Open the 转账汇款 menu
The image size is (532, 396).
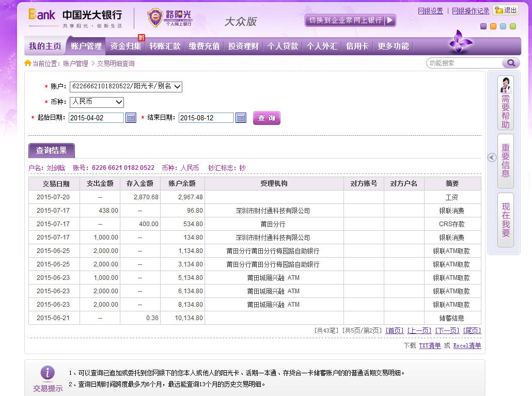pos(165,46)
